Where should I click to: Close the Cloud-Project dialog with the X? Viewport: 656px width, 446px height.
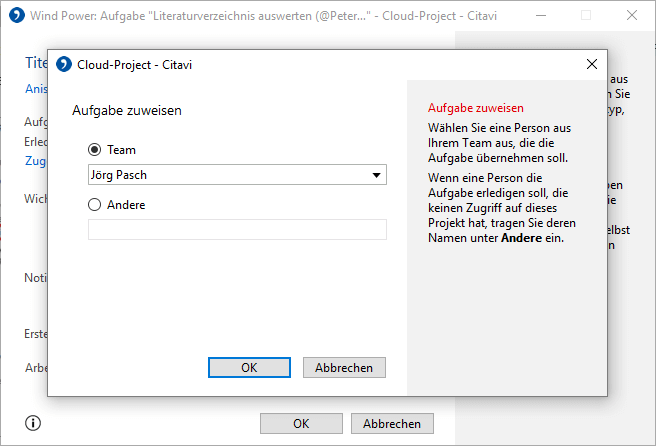pos(592,64)
